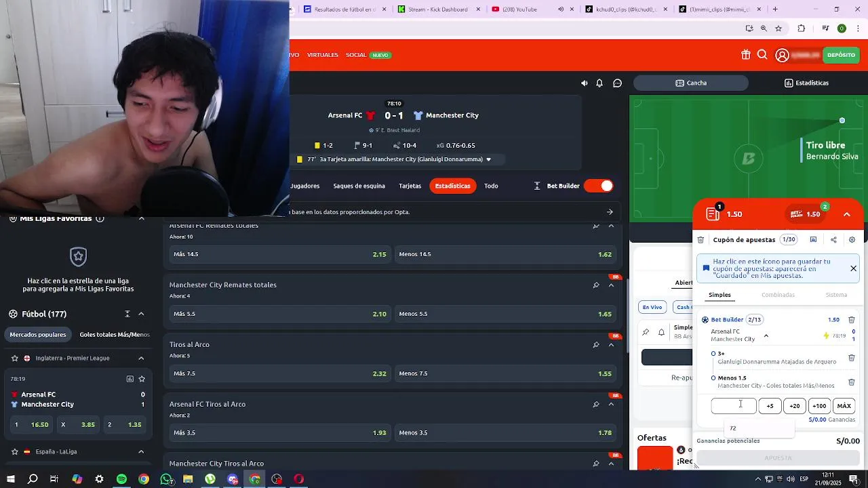Open Windows notification center
The image size is (868, 488).
(854, 479)
